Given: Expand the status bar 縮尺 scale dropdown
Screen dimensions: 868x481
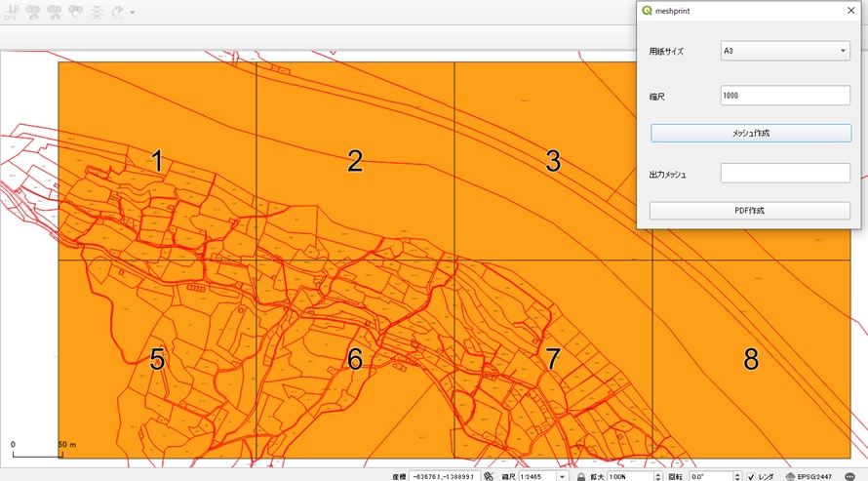Looking at the screenshot, I should (x=562, y=476).
